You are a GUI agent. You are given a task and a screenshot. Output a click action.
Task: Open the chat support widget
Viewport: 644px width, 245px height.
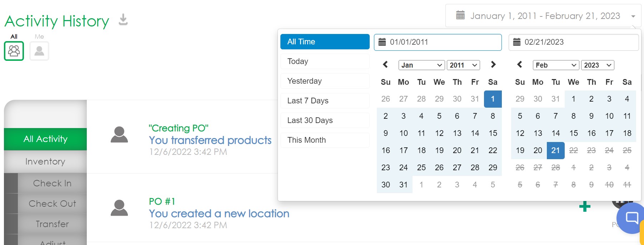pos(631,217)
